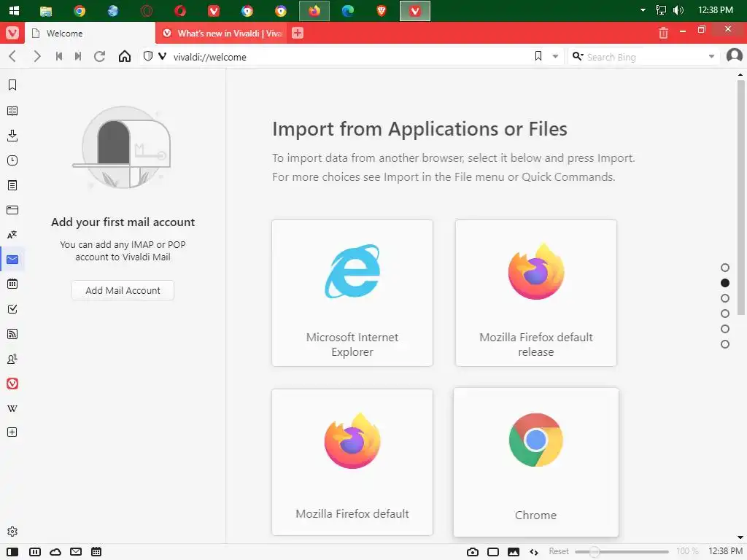Open the Contacts panel
Screen dimensions: 747x560
[12, 359]
